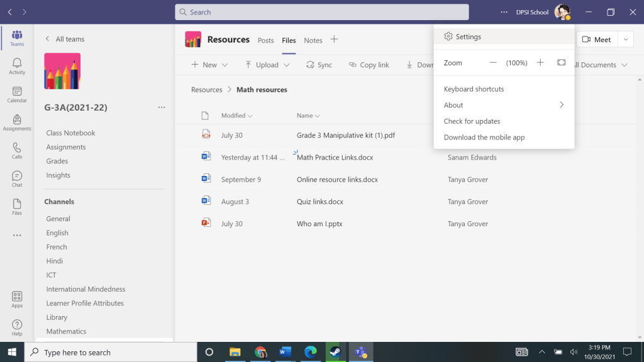
Task: Increase zoom with the plus button
Action: click(540, 63)
